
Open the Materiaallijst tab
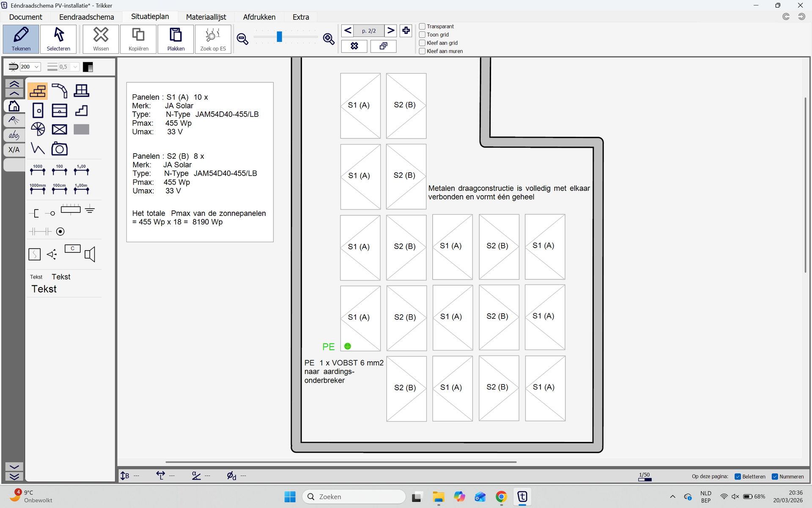pos(206,17)
